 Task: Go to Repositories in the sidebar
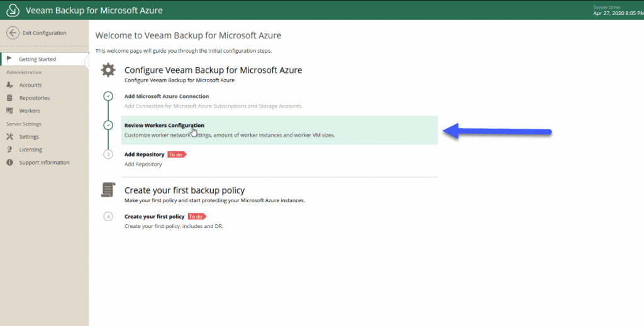(34, 98)
